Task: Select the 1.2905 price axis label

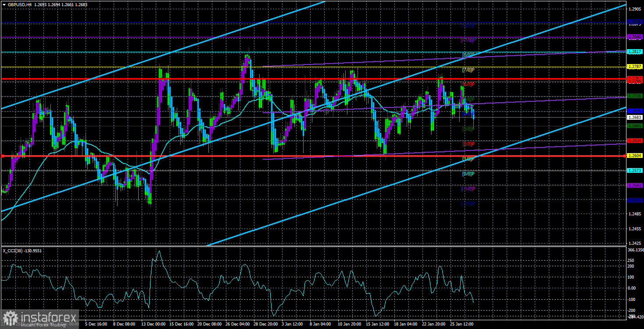Action: coord(635,9)
